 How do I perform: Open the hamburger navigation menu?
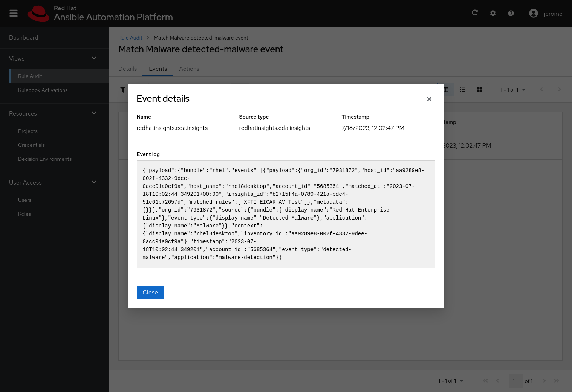(x=14, y=13)
